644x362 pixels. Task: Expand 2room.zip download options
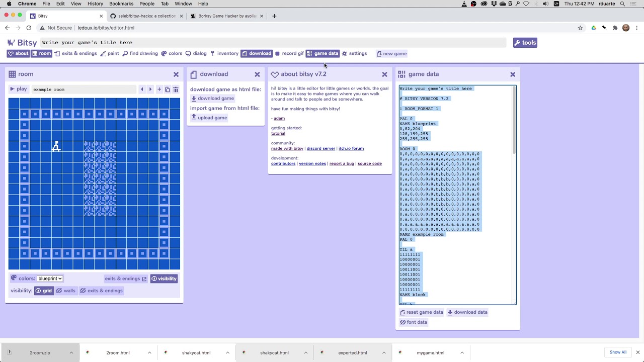[x=71, y=353]
